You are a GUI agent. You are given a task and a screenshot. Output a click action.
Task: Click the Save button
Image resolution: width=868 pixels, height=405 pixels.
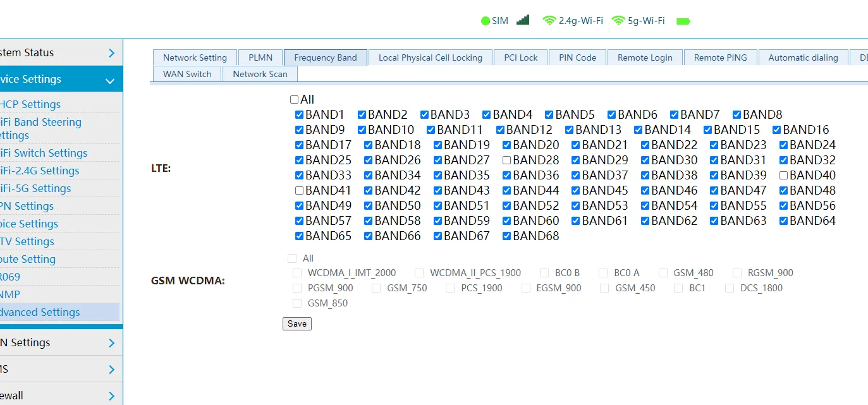click(297, 324)
